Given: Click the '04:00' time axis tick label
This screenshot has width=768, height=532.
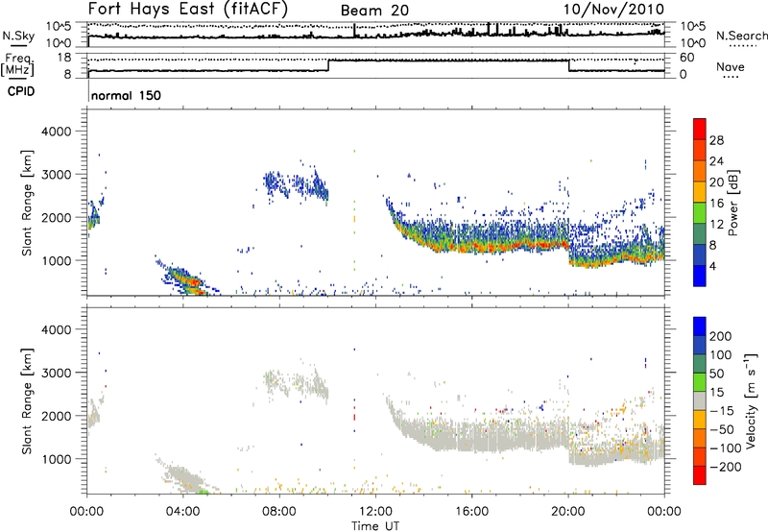Looking at the screenshot, I should [182, 512].
